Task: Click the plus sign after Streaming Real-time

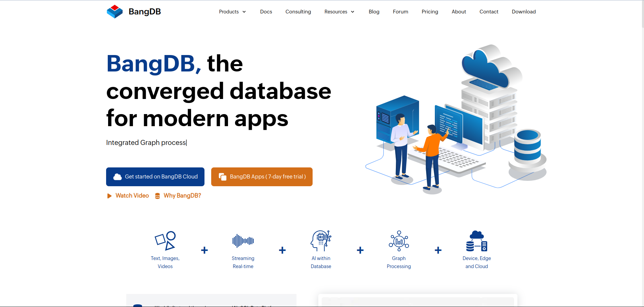Action: [x=282, y=250]
